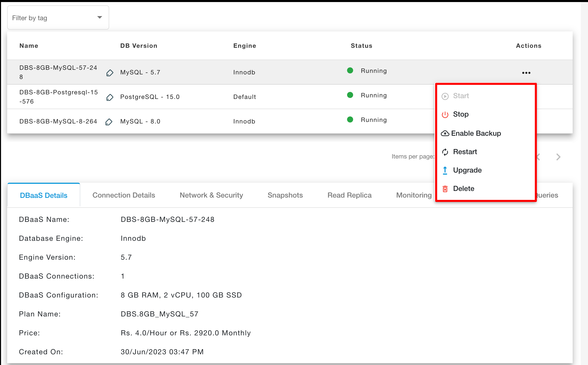Click tag icon for DBS-8GB-Postgresql-15-576
Viewport: 588px width, 365px height.
110,97
